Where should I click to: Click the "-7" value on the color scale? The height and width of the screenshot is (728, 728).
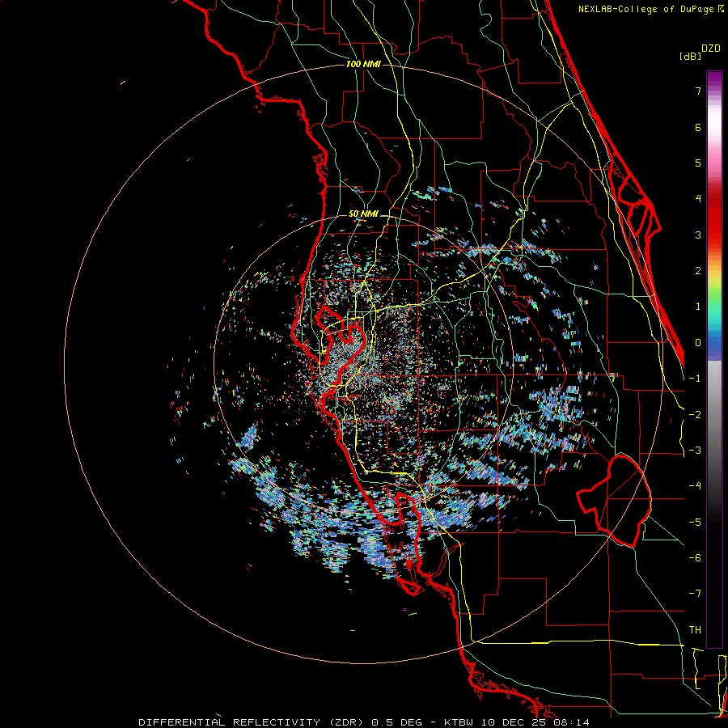tap(695, 594)
